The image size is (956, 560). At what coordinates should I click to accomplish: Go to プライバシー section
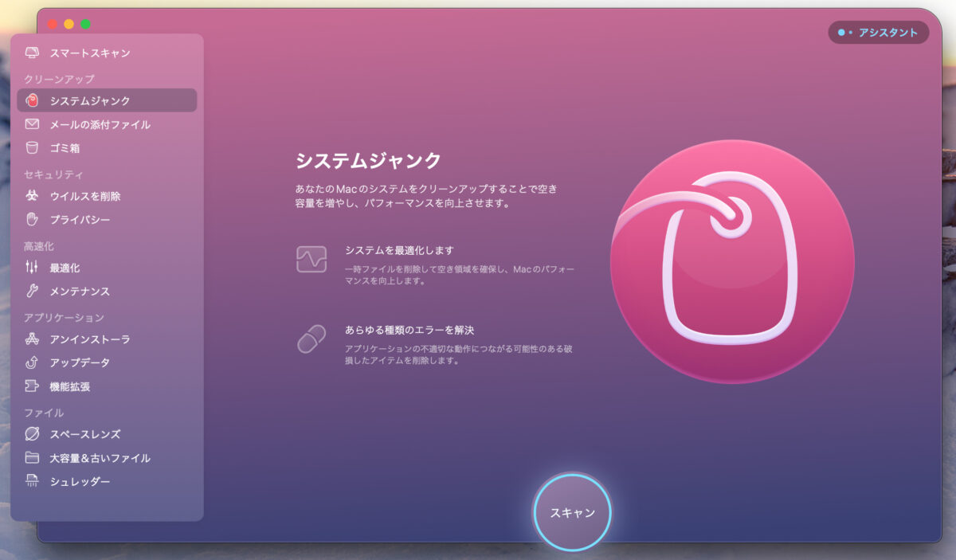[x=107, y=219]
